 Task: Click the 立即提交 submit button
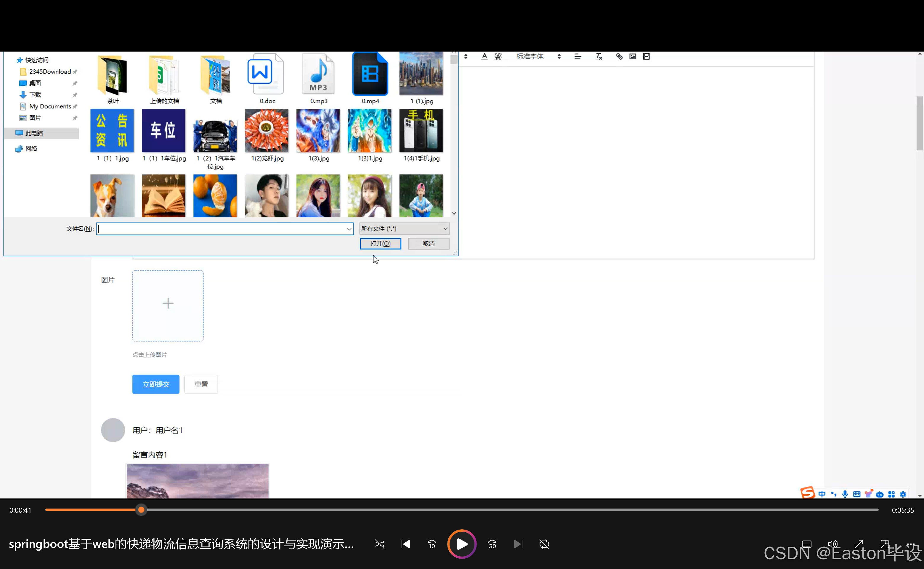156,384
